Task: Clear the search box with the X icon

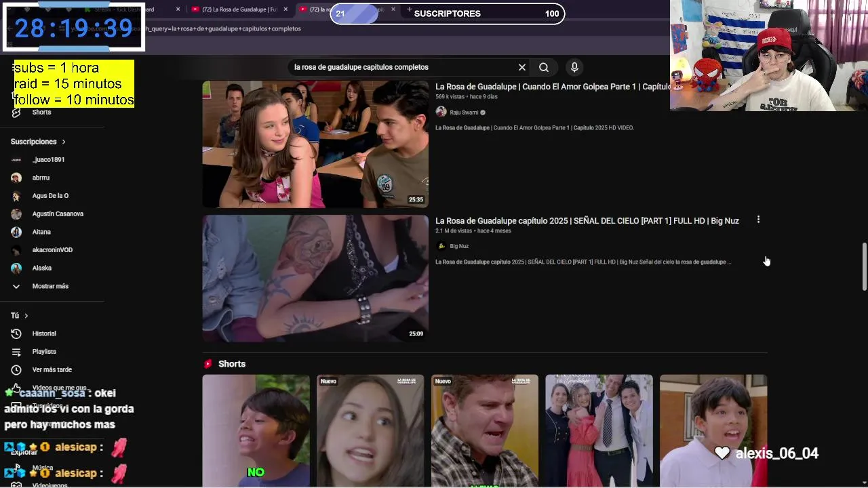Action: tap(522, 67)
